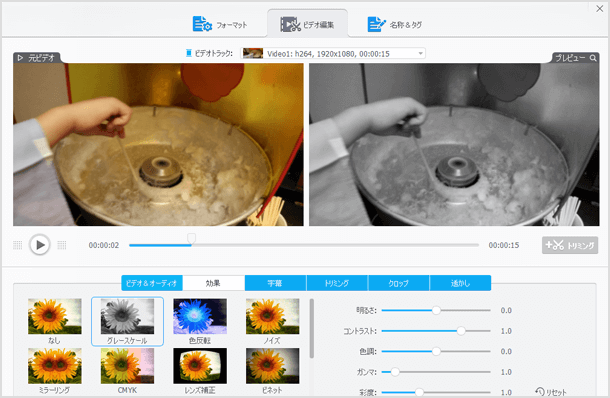Click the プレビュー magnifier icon

tap(593, 58)
